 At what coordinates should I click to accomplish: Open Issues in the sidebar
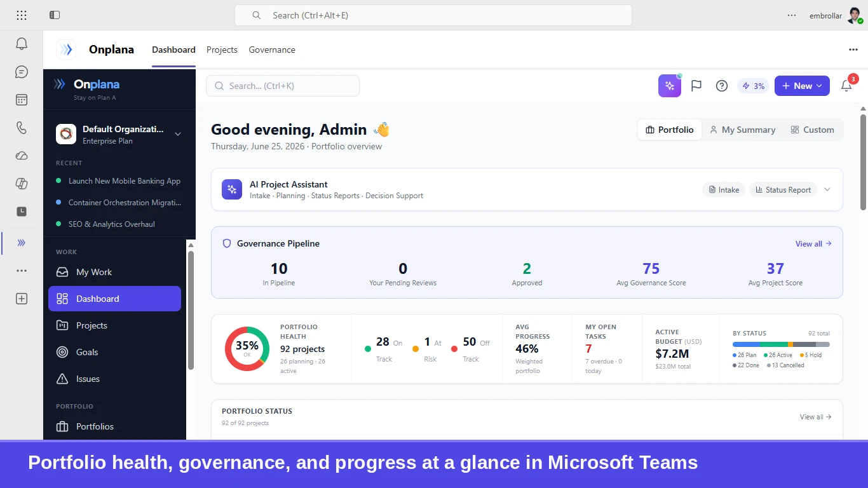tap(114, 379)
